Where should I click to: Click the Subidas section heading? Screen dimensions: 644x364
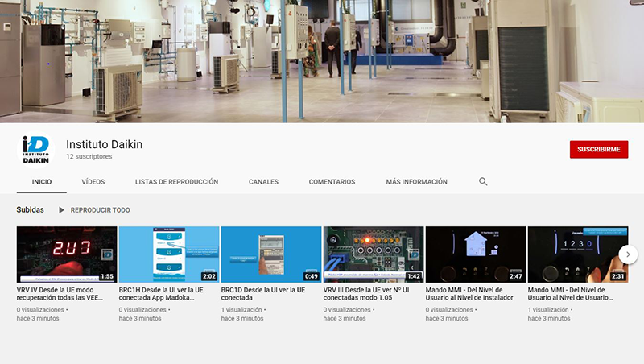(30, 209)
